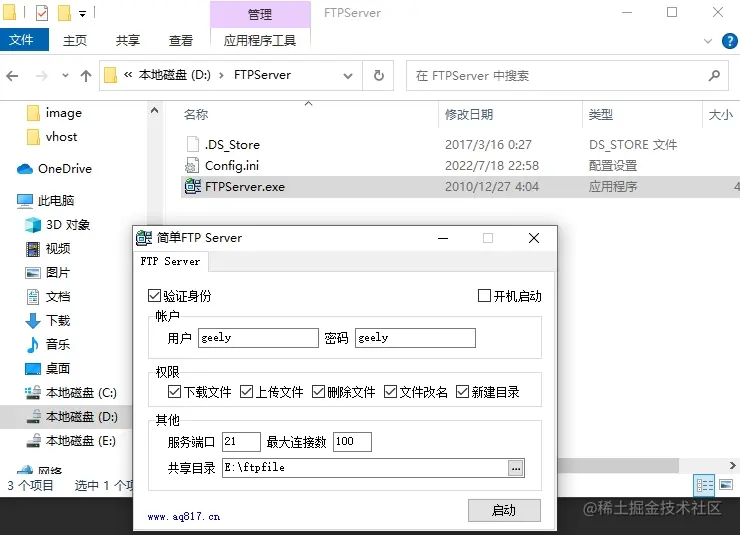Go forward with the forward arrow
Image resolution: width=740 pixels, height=535 pixels.
[x=42, y=75]
